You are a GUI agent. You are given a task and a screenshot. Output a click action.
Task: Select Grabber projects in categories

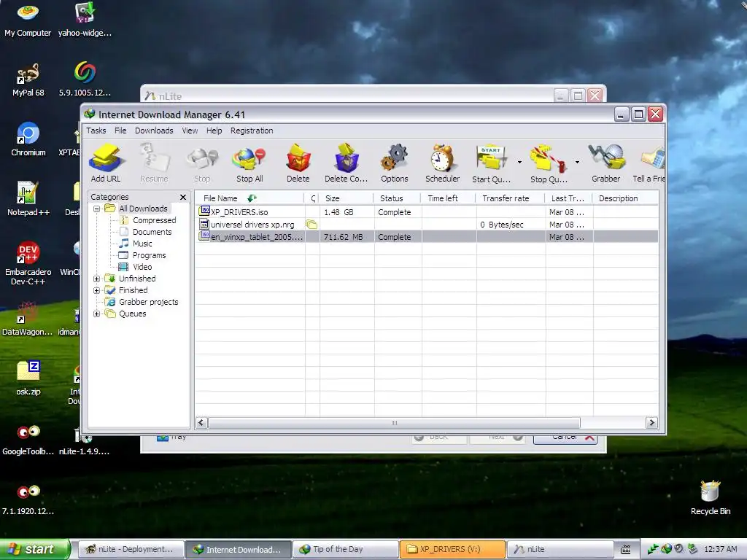pos(148,302)
